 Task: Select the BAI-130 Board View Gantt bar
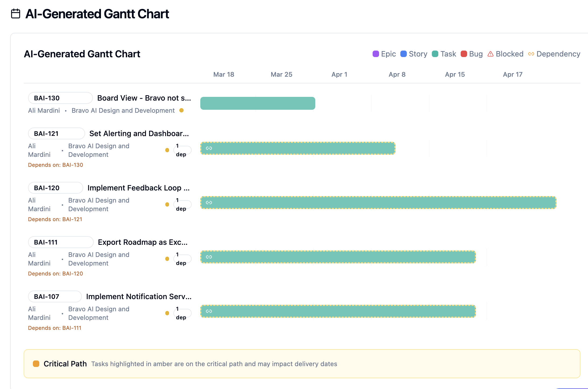pos(258,103)
